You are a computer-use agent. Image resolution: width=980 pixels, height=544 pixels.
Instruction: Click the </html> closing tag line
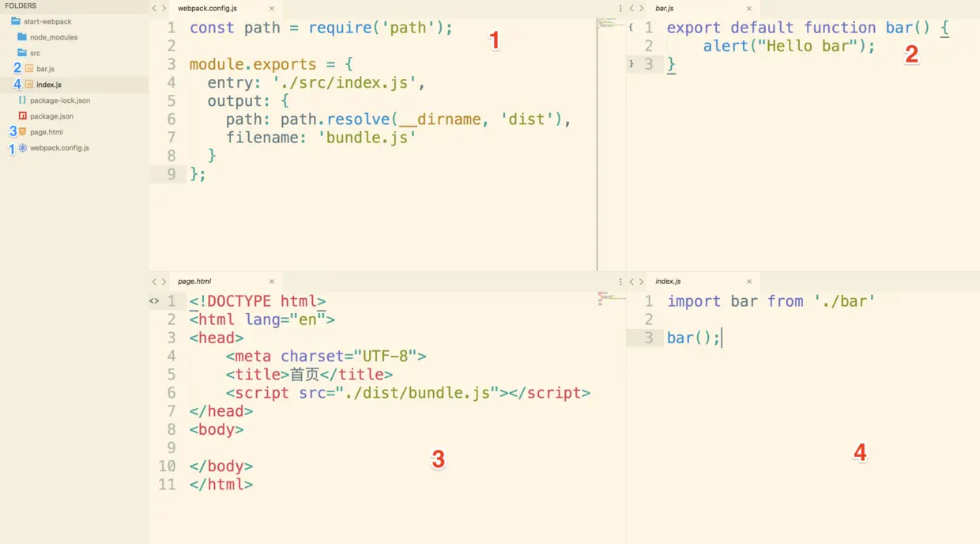click(221, 485)
